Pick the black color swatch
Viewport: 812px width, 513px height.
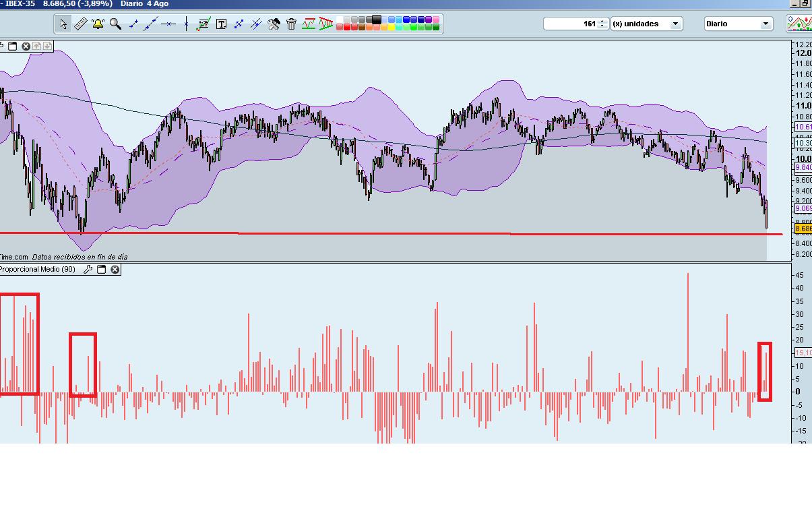[x=377, y=20]
